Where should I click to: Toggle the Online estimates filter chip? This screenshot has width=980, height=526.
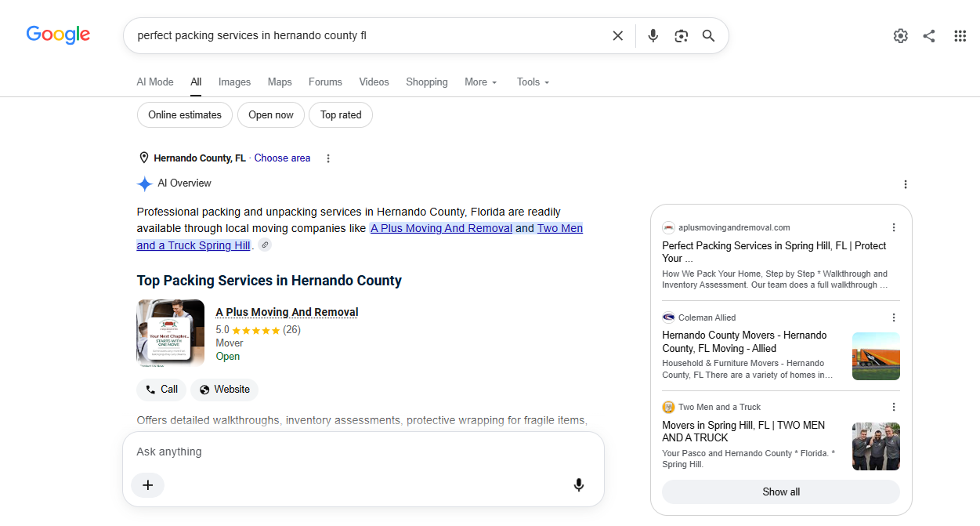tap(185, 114)
